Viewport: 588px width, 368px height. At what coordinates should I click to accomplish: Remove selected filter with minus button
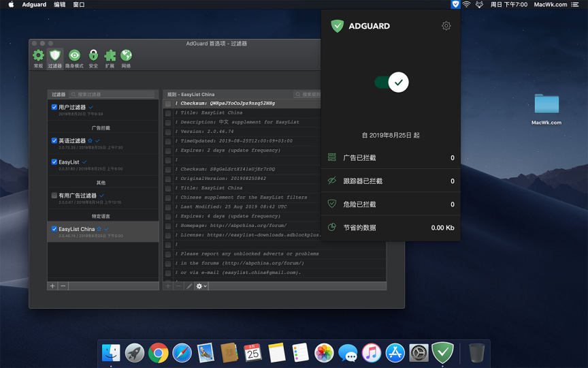click(63, 286)
